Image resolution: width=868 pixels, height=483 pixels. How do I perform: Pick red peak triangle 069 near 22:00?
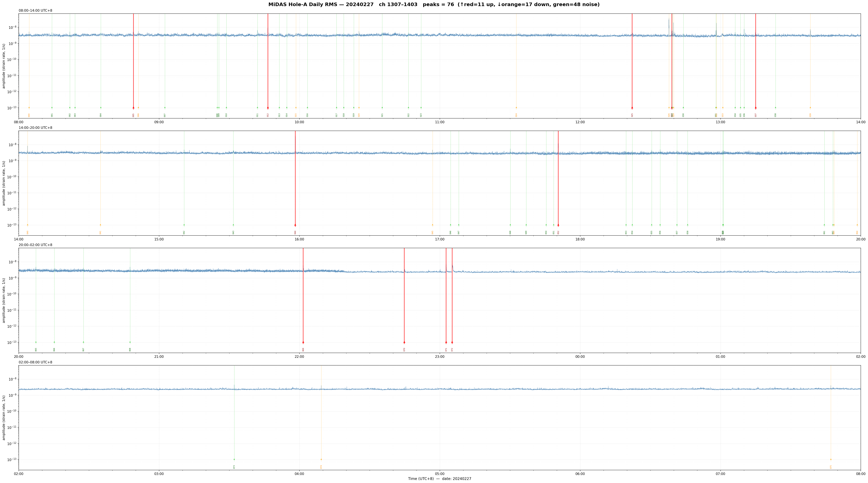coord(303,342)
